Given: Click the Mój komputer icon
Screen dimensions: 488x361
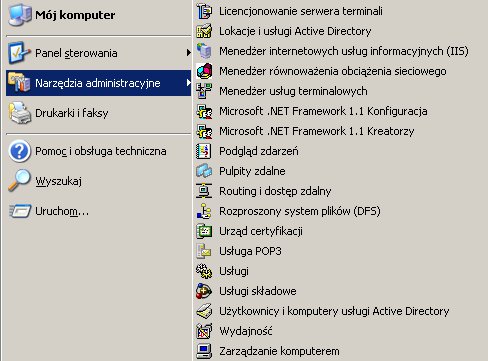Looking at the screenshot, I should coord(20,15).
